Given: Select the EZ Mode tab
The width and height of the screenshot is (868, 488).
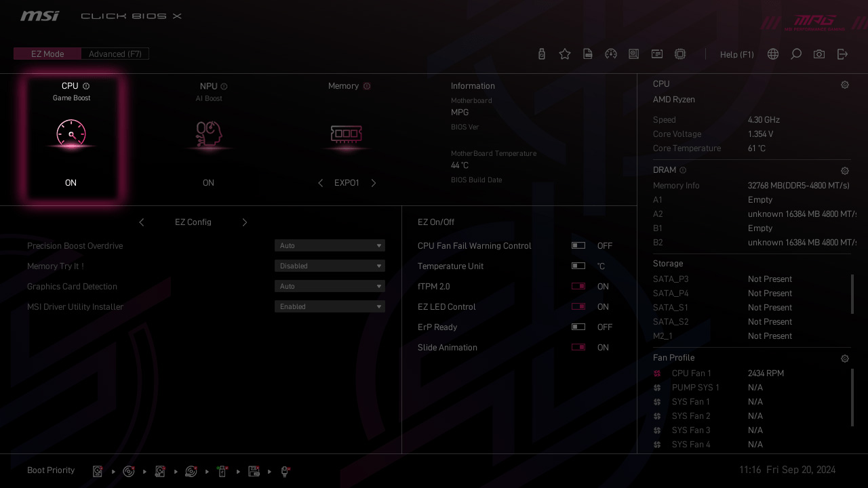Looking at the screenshot, I should pos(47,54).
